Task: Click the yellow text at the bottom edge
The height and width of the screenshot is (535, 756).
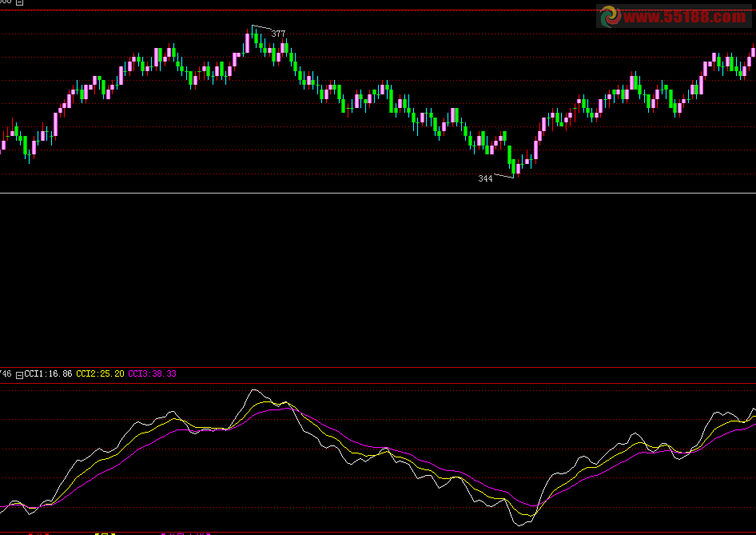Action: tap(104, 533)
